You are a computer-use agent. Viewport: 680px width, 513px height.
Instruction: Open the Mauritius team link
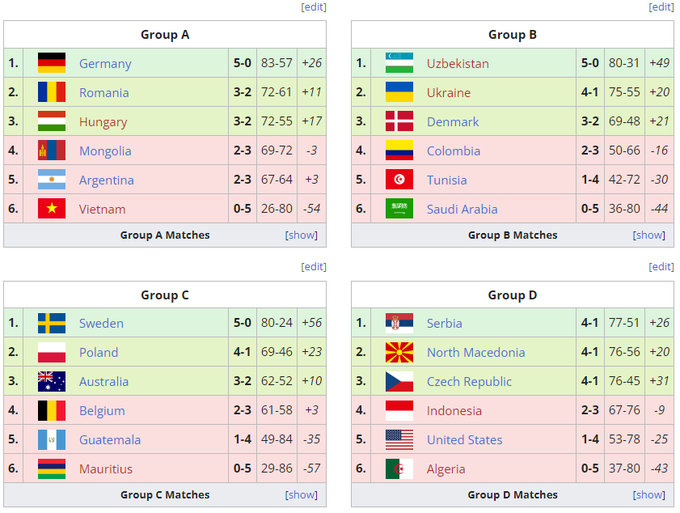tap(106, 469)
